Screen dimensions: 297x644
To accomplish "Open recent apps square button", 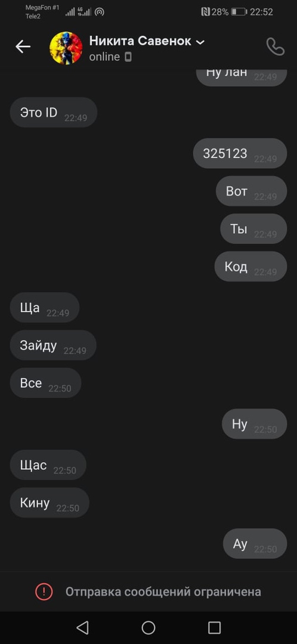I will click(x=215, y=627).
